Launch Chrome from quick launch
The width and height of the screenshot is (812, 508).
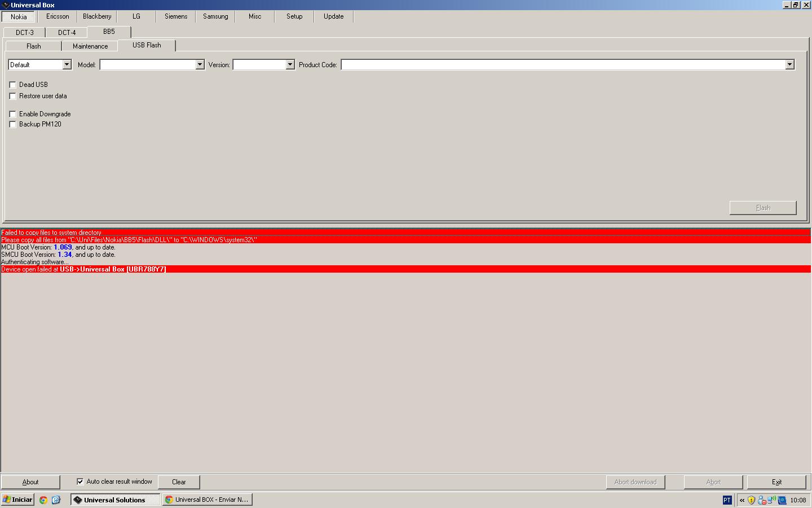tap(43, 500)
